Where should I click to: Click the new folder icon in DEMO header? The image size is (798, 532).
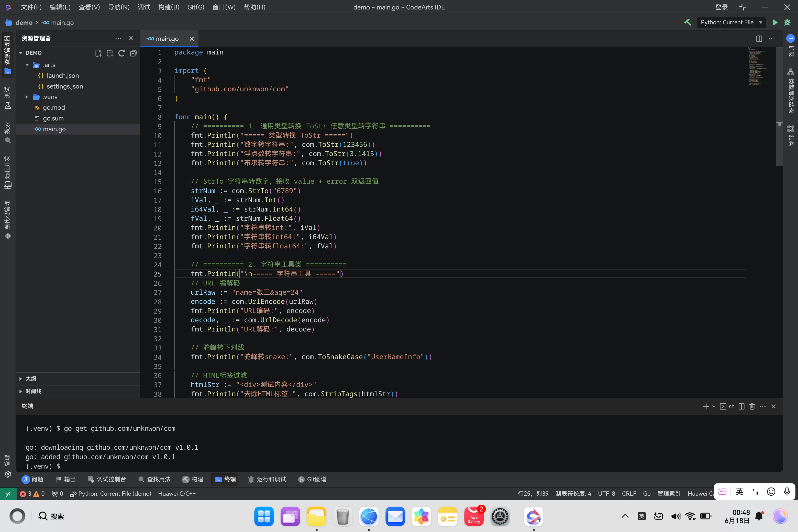pyautogui.click(x=110, y=53)
